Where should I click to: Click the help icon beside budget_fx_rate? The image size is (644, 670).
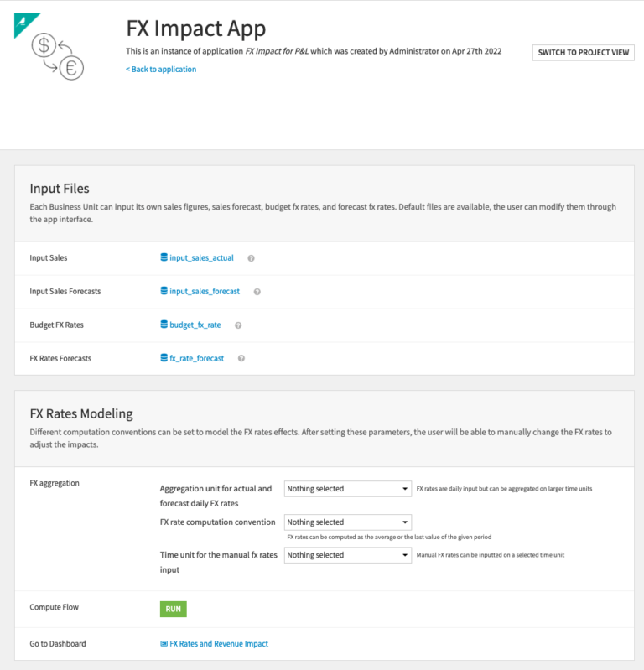click(238, 325)
